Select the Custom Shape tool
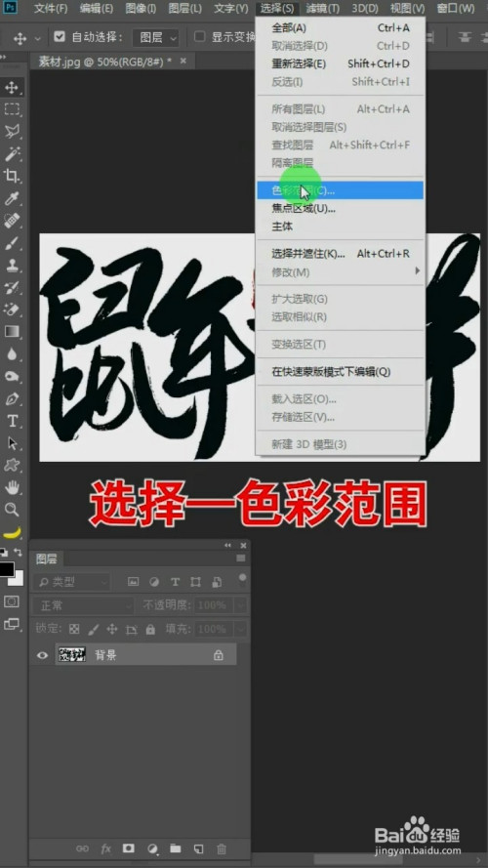This screenshot has width=488, height=868. (x=12, y=466)
